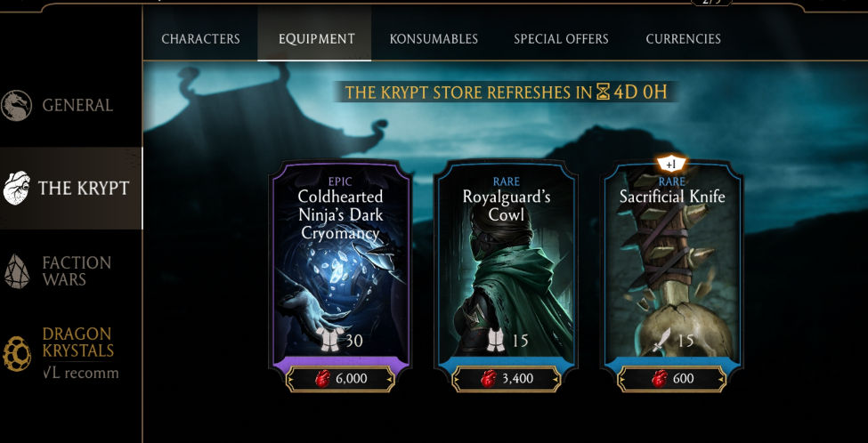Click the dragon logo icon beside General

(x=16, y=105)
